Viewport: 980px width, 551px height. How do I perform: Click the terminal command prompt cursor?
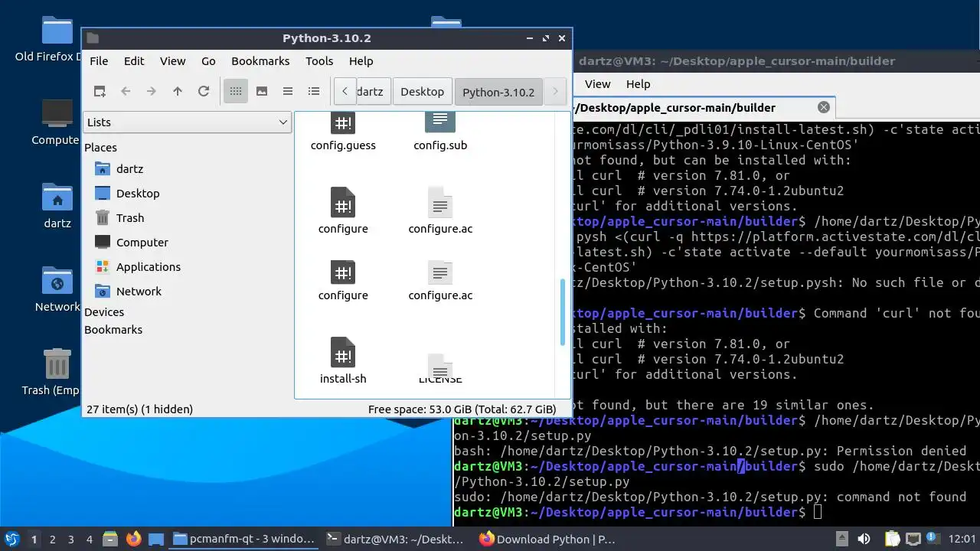(x=818, y=512)
